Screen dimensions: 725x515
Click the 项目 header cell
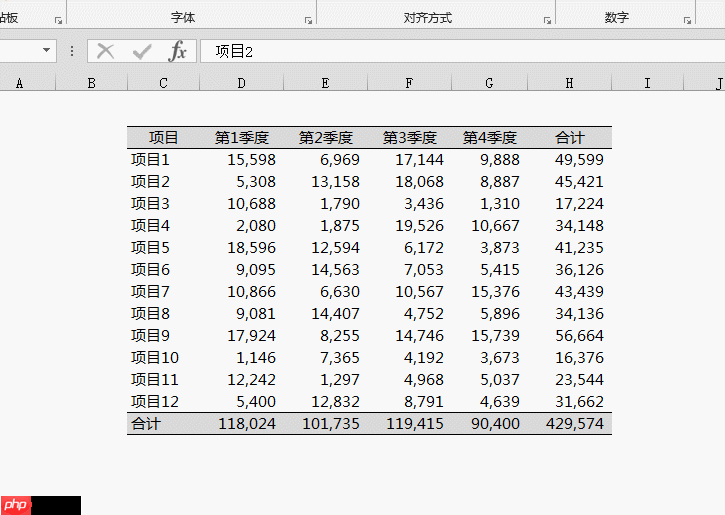click(163, 138)
